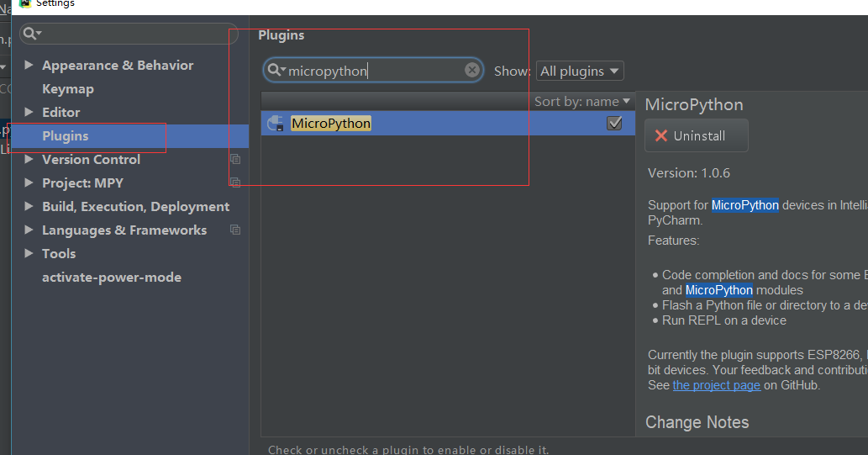The width and height of the screenshot is (868, 455).
Task: Click the project-level icon beside Project: MPY
Action: (x=235, y=183)
